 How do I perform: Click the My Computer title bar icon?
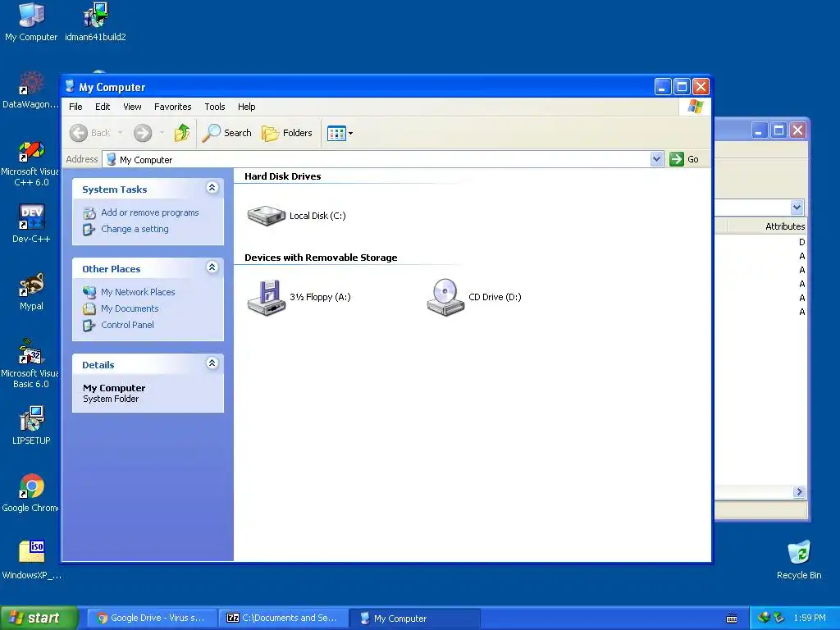pyautogui.click(x=70, y=86)
